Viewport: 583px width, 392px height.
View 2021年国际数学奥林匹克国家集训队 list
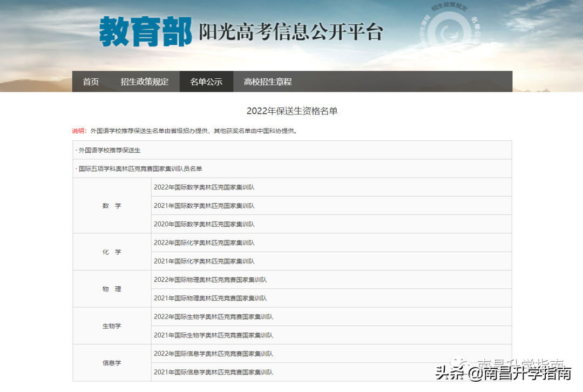(204, 206)
